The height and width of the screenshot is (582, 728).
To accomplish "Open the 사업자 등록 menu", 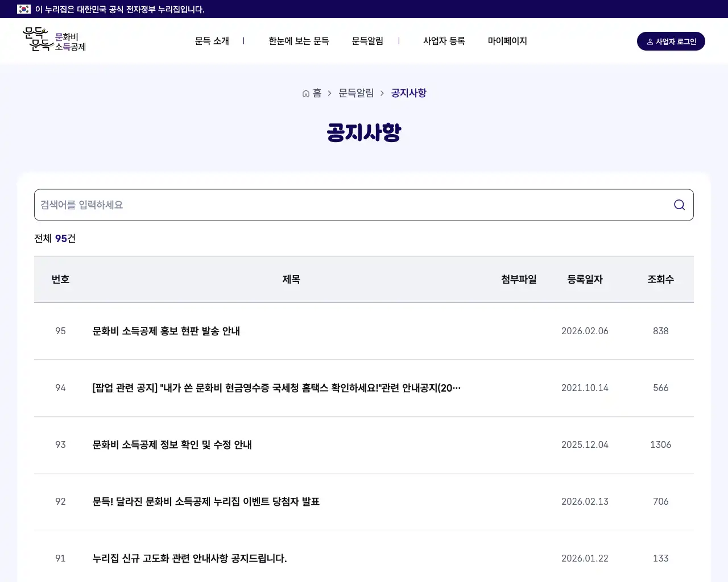I will [444, 41].
